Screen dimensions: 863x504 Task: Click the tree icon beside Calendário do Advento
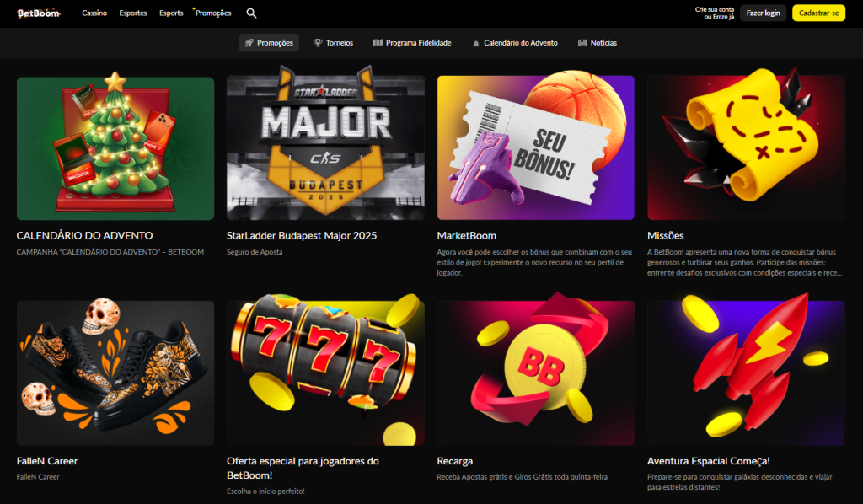pos(476,42)
